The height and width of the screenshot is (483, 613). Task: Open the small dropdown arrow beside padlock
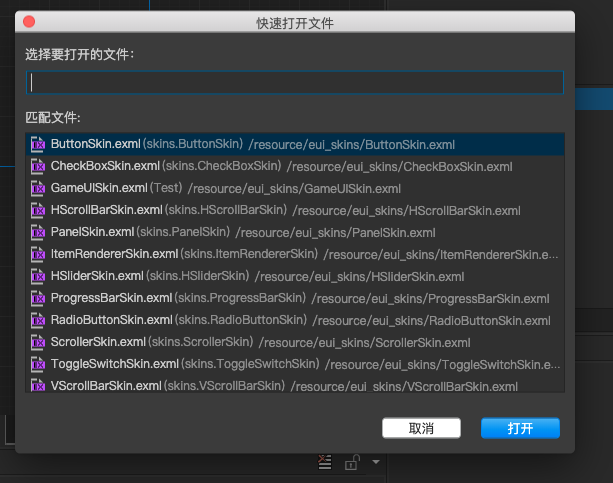pyautogui.click(x=376, y=462)
